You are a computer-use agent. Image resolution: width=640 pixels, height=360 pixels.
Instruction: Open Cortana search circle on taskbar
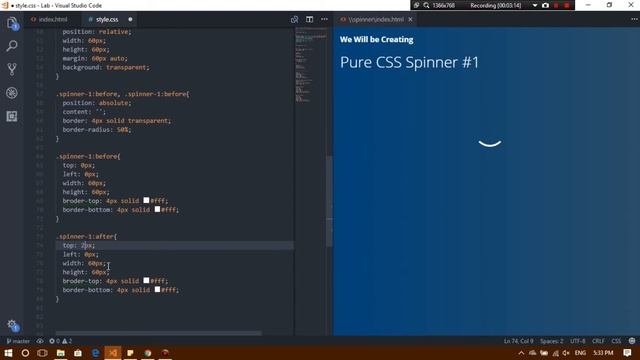pos(25,353)
